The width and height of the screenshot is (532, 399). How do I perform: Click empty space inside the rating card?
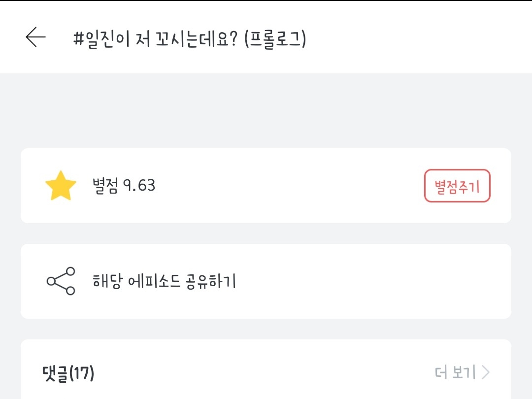coord(286,186)
